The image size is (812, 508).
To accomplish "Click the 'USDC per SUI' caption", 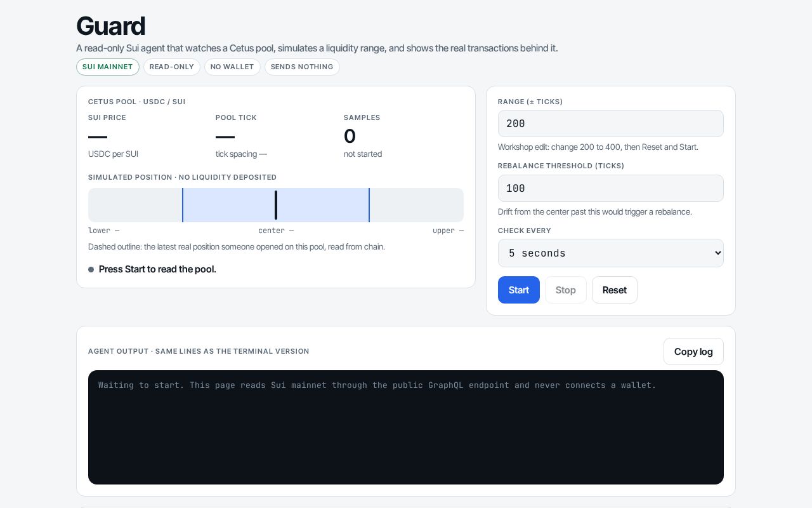I will pyautogui.click(x=113, y=154).
